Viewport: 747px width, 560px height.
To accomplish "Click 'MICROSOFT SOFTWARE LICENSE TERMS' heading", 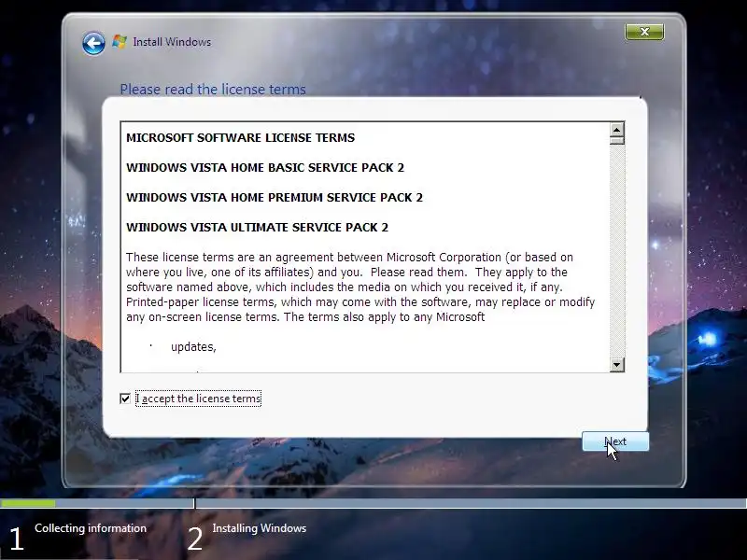I will point(241,137).
